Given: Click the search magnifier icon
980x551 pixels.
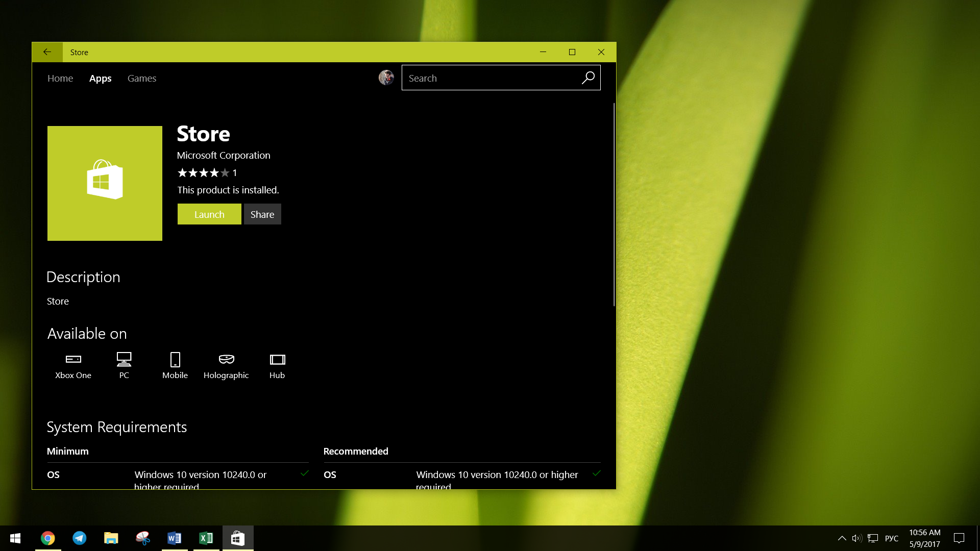Looking at the screenshot, I should (587, 78).
